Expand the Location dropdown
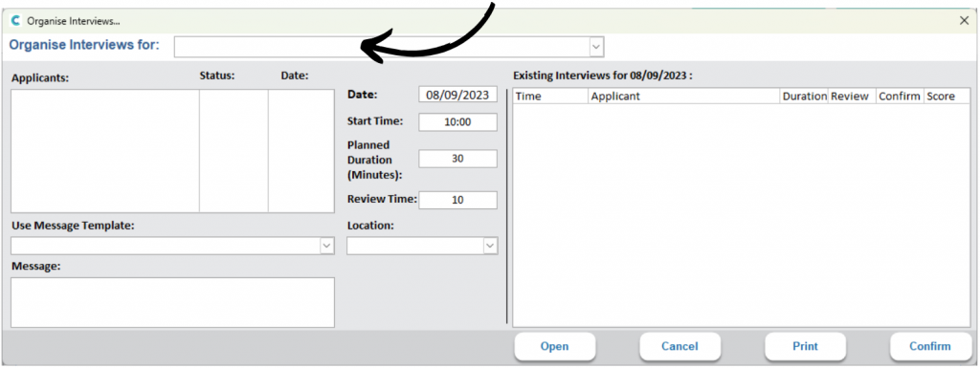 (491, 246)
